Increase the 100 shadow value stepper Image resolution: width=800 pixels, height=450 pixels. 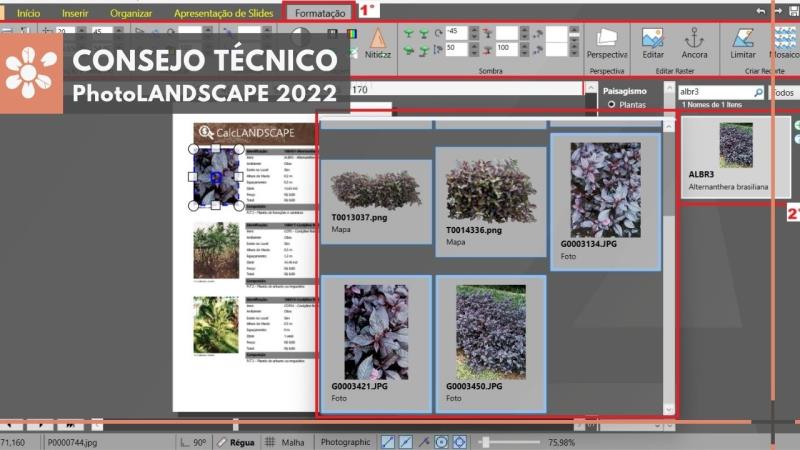click(x=524, y=46)
